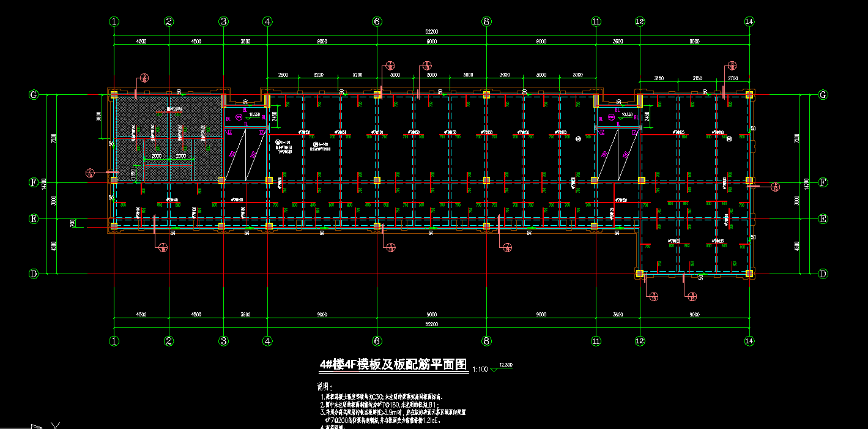Click the 1:100 scale label
868x429 pixels.
pyautogui.click(x=480, y=370)
